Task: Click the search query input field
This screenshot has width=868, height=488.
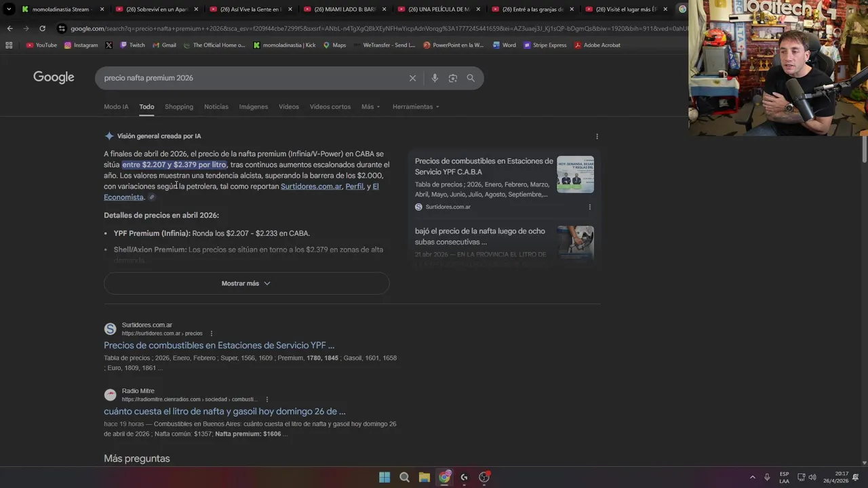Action: 251,78
